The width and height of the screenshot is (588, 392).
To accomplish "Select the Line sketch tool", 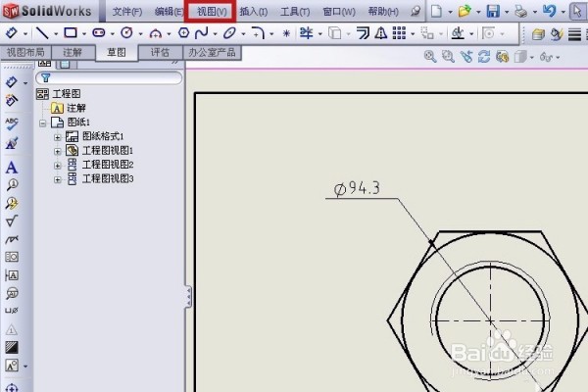I will coord(42,33).
